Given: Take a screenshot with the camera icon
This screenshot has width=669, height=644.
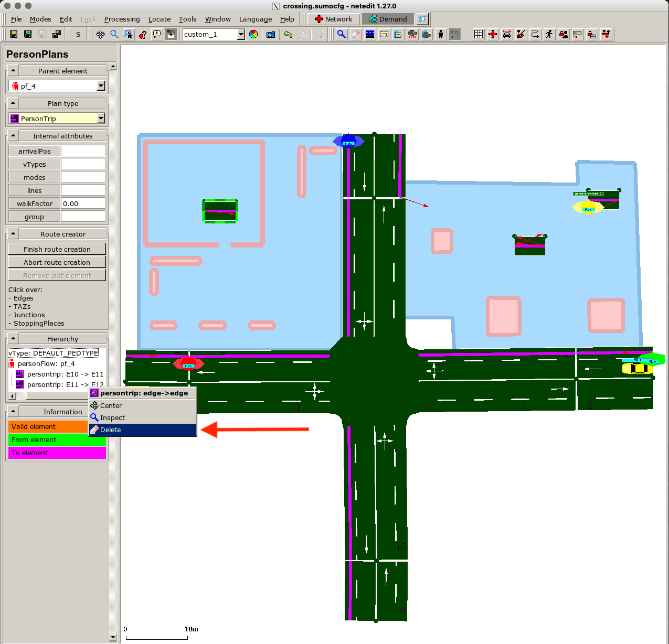Looking at the screenshot, I should click(x=271, y=34).
